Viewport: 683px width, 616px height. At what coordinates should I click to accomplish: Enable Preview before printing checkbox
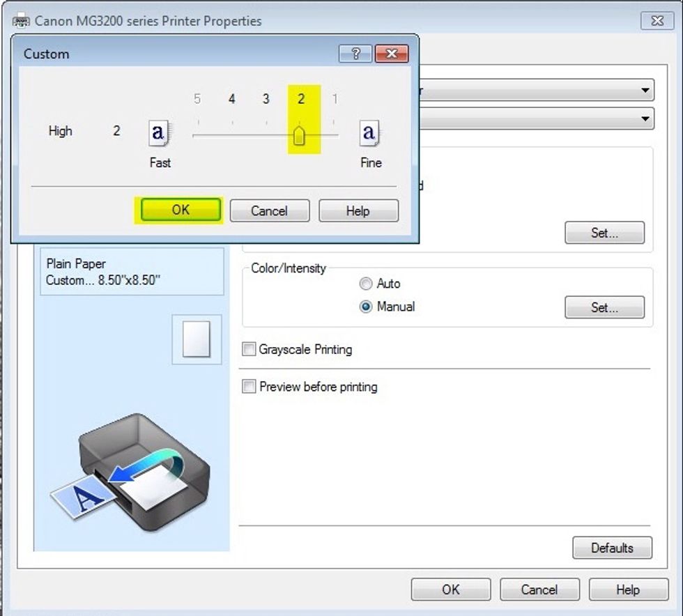pos(249,387)
